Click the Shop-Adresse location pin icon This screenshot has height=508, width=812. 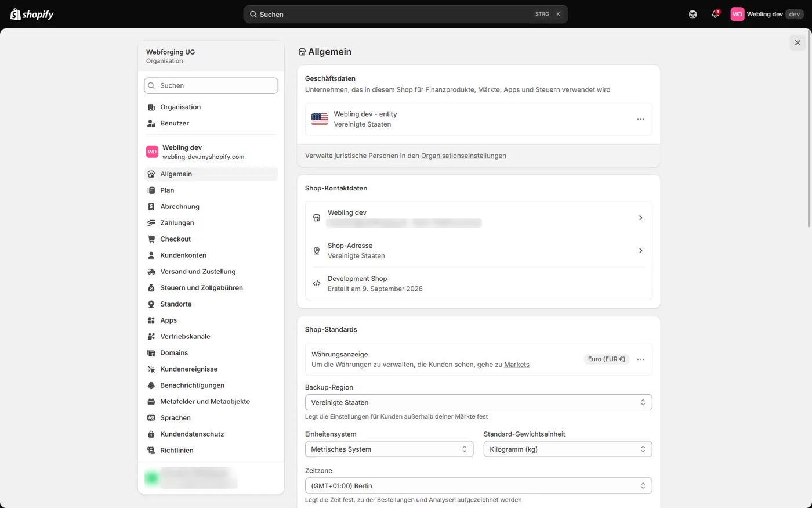[317, 251]
